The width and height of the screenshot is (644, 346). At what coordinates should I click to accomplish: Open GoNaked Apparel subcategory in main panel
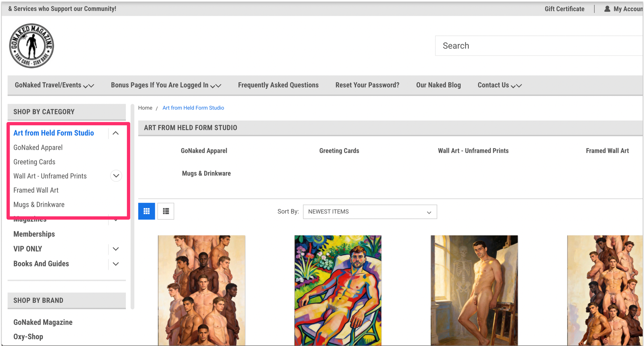(x=204, y=151)
